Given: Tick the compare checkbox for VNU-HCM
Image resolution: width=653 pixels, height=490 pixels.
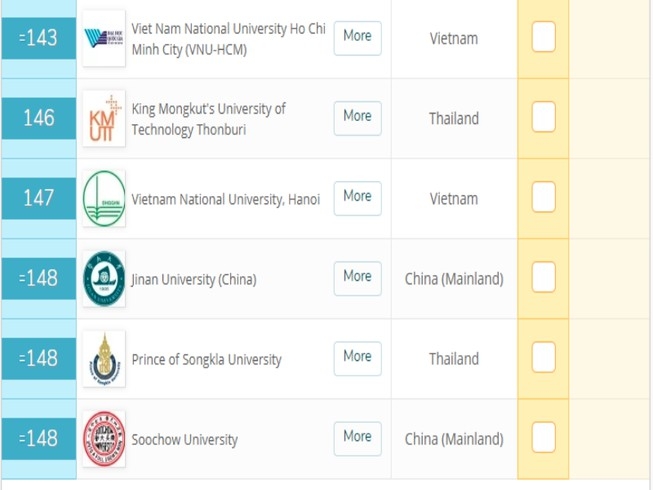Looking at the screenshot, I should [543, 38].
